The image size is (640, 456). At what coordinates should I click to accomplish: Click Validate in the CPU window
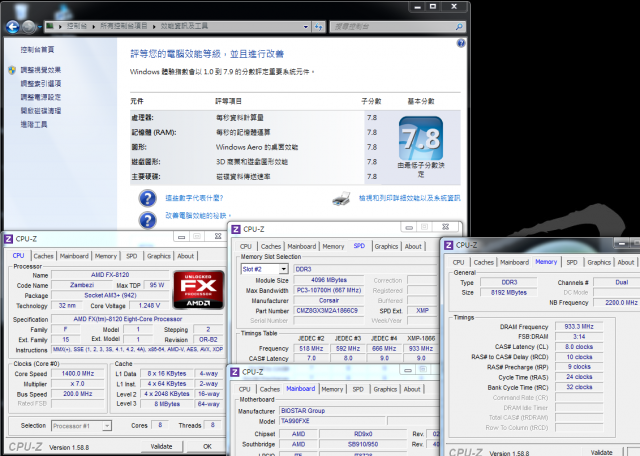point(162,447)
